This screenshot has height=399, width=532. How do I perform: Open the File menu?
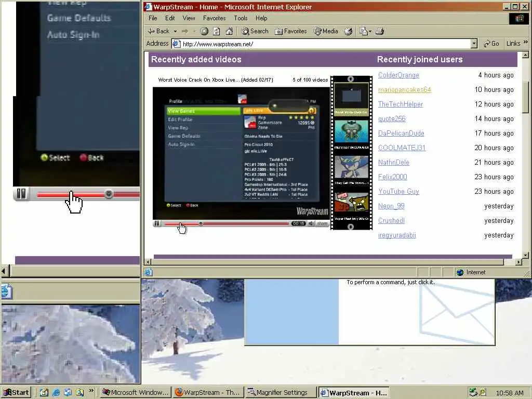[x=153, y=18]
